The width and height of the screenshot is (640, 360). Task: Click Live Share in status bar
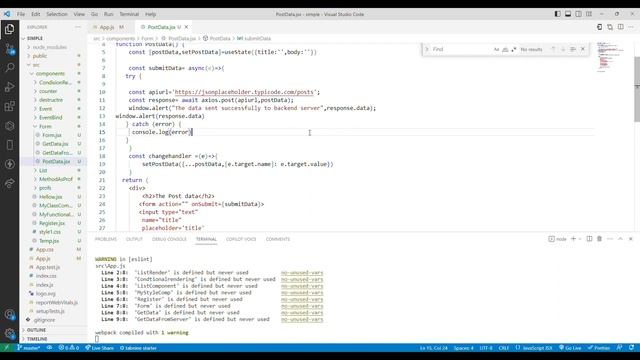100,348
